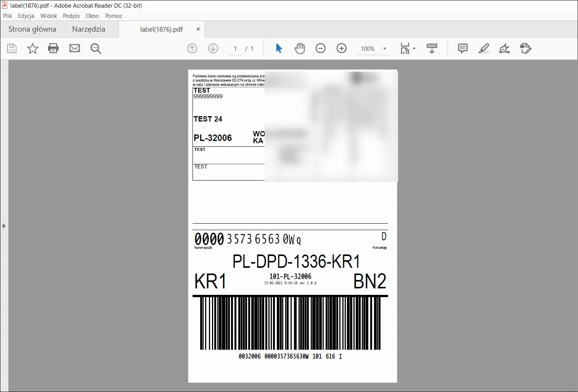Open the Pomoc menu
578x392 pixels.
coord(114,16)
